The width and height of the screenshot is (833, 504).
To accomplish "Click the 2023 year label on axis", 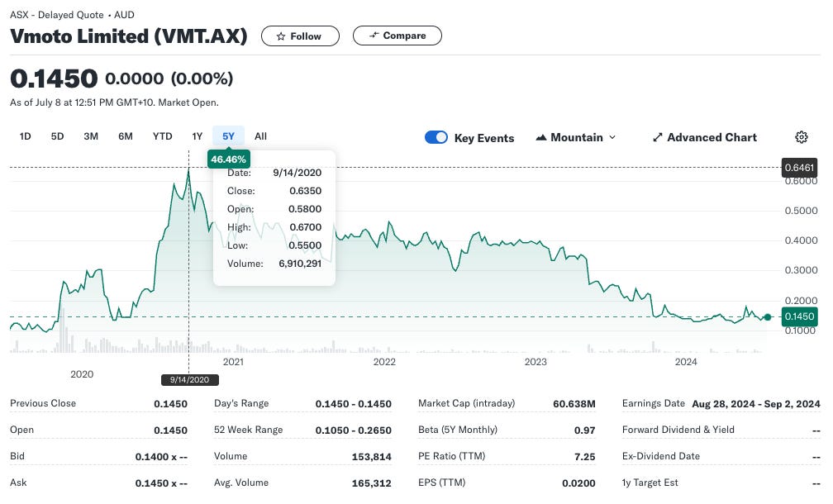I will [x=535, y=362].
